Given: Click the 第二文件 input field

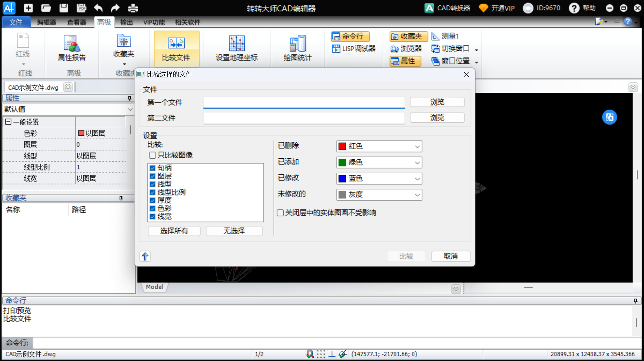Looking at the screenshot, I should 304,118.
